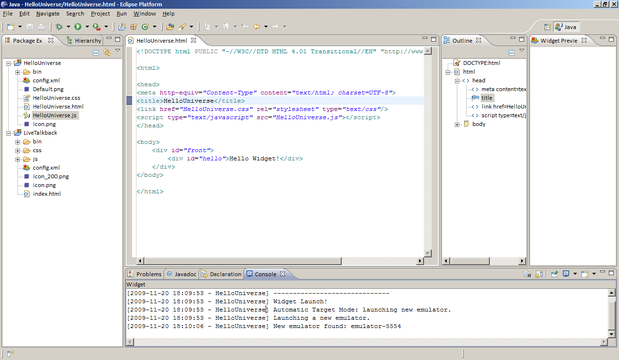Collapse the LiveTalkback project node

[8, 133]
